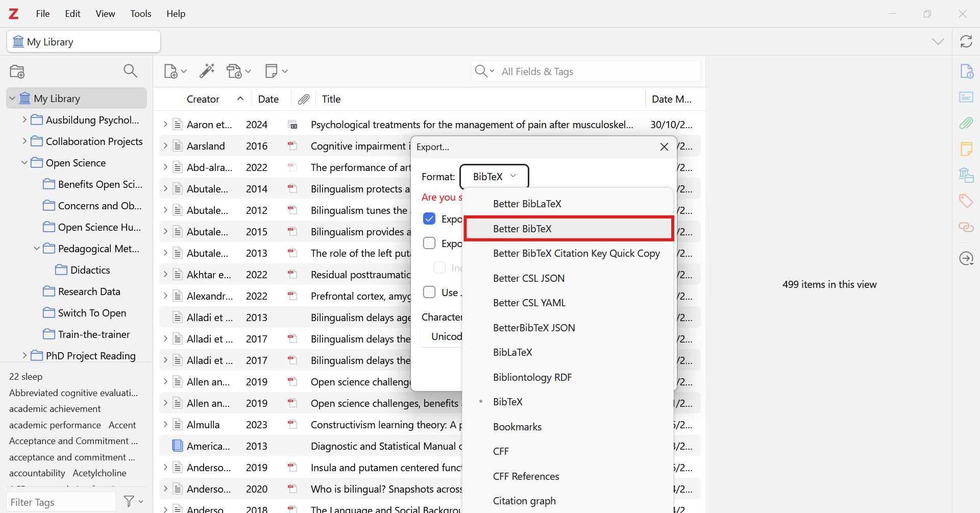This screenshot has width=980, height=513.
Task: Click the New Item toolbar icon
Action: click(x=175, y=71)
